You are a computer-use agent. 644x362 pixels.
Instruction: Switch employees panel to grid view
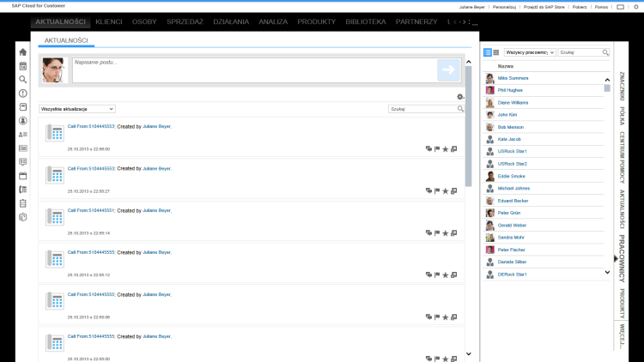496,52
